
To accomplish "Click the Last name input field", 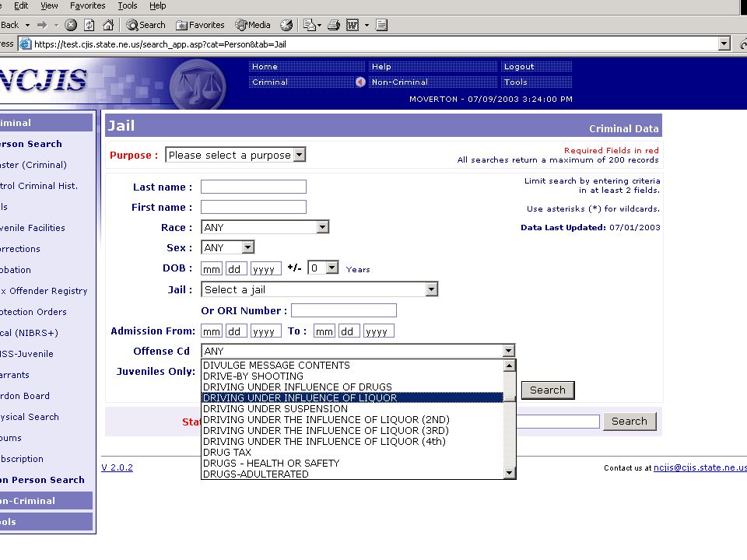I will [x=254, y=187].
